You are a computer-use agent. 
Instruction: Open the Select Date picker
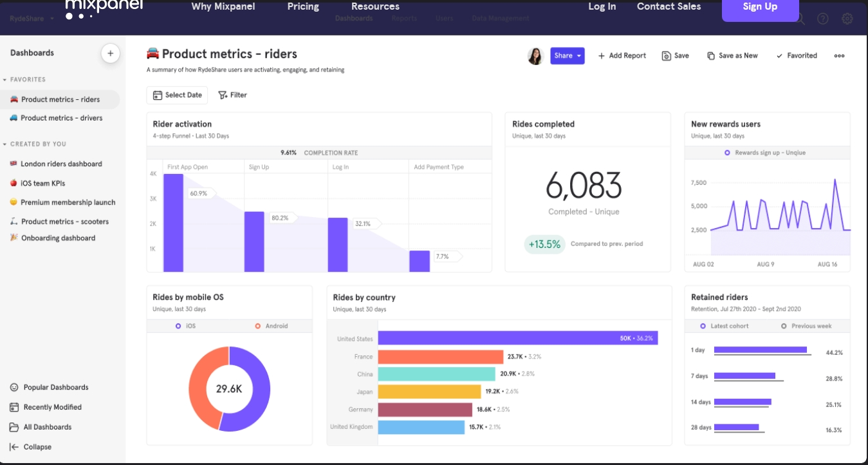[178, 95]
